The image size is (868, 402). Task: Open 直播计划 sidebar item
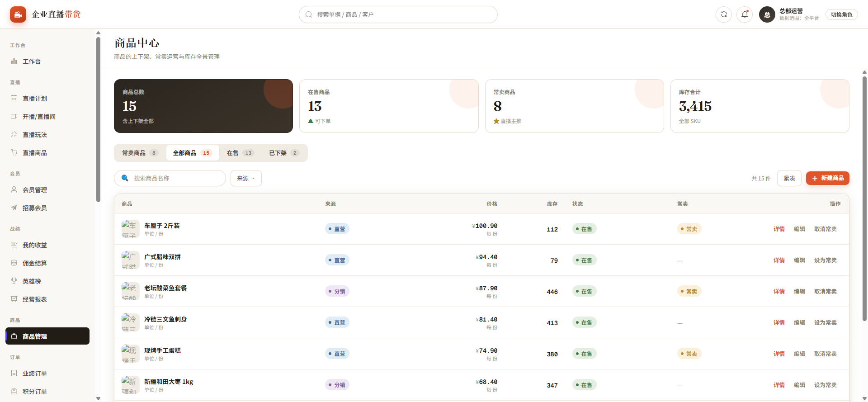tap(47, 99)
